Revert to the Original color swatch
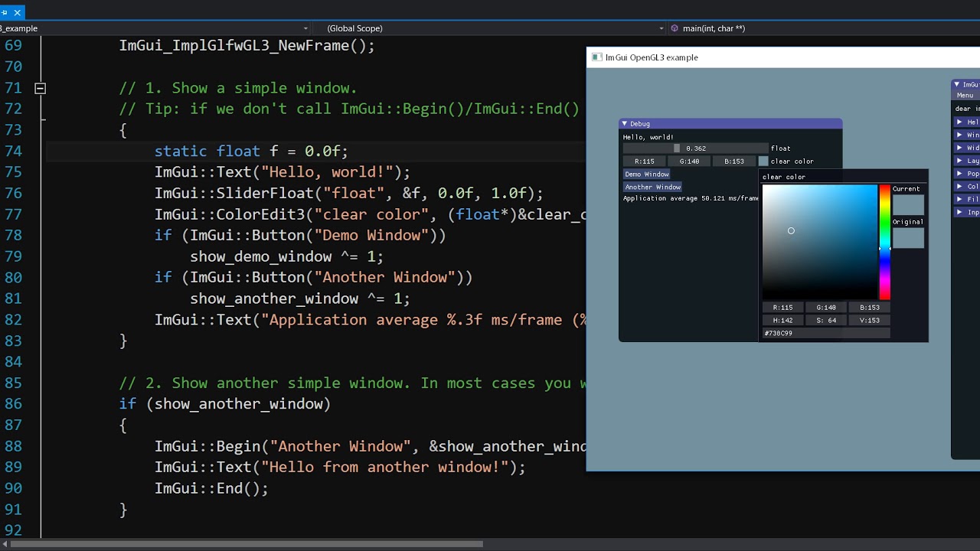The height and width of the screenshot is (551, 980). 908,238
